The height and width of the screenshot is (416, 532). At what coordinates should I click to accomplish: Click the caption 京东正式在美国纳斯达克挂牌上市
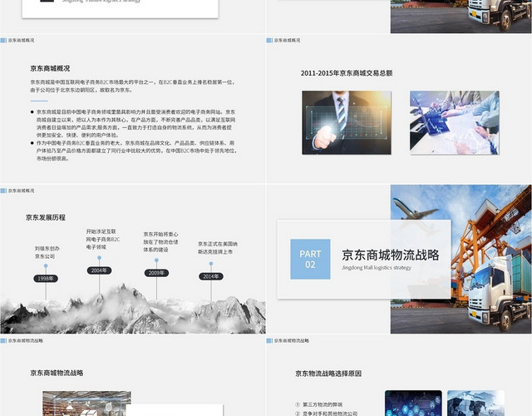pyautogui.click(x=218, y=248)
